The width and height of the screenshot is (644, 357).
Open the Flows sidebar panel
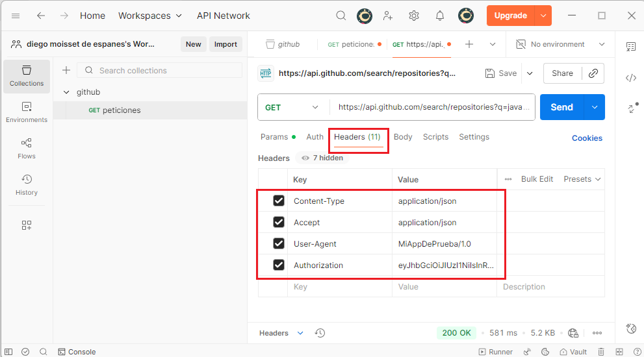(27, 148)
